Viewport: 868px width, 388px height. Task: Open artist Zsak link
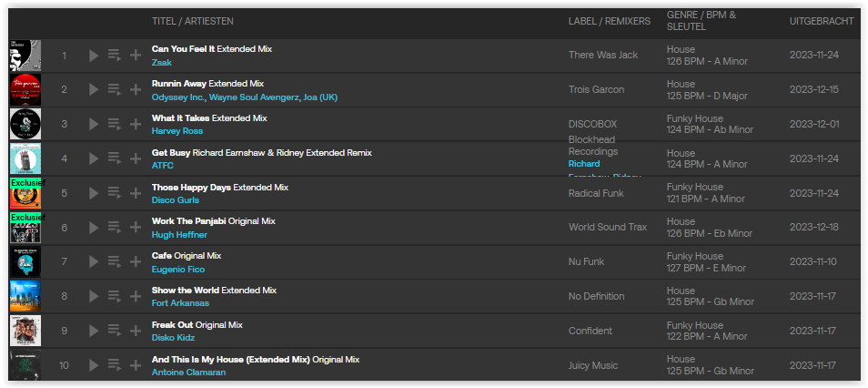[162, 62]
